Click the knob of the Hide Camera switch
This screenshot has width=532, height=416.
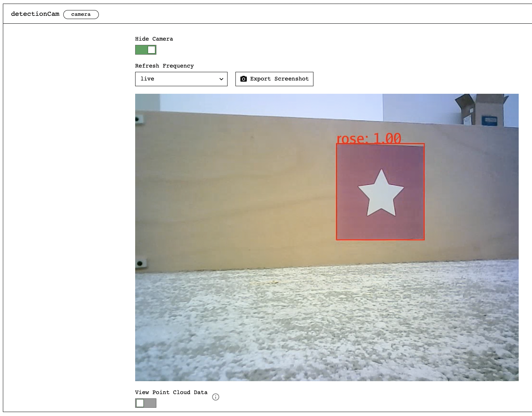(151, 50)
